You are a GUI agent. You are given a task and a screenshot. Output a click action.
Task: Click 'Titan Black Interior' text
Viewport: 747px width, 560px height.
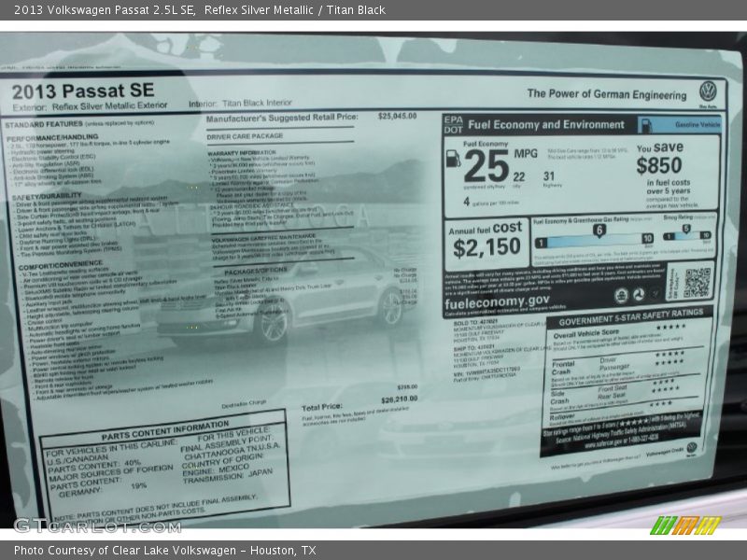point(257,103)
